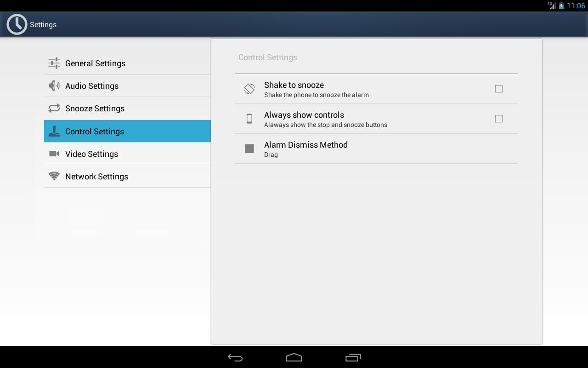588x368 pixels.
Task: Open Network Settings in the sidebar
Action: click(127, 176)
